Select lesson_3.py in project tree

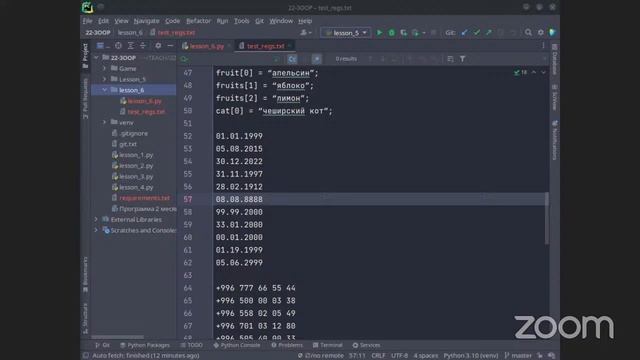click(x=136, y=176)
